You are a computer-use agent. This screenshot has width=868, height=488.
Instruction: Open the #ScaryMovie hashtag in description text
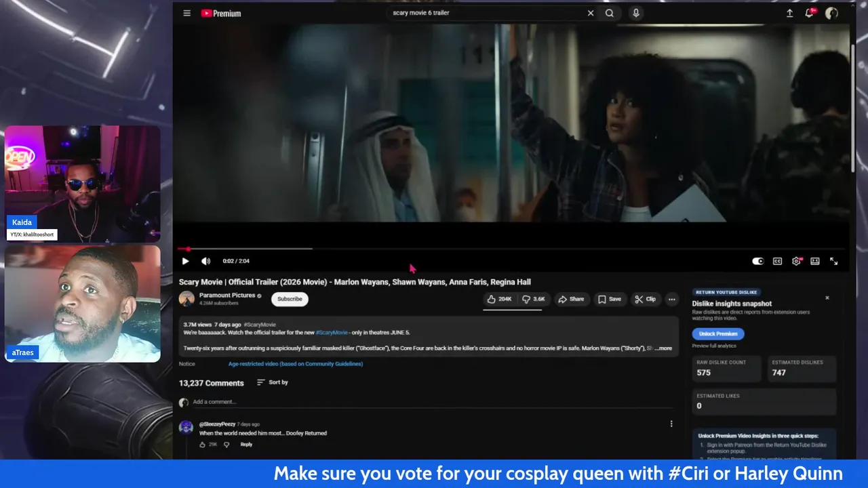tap(332, 333)
